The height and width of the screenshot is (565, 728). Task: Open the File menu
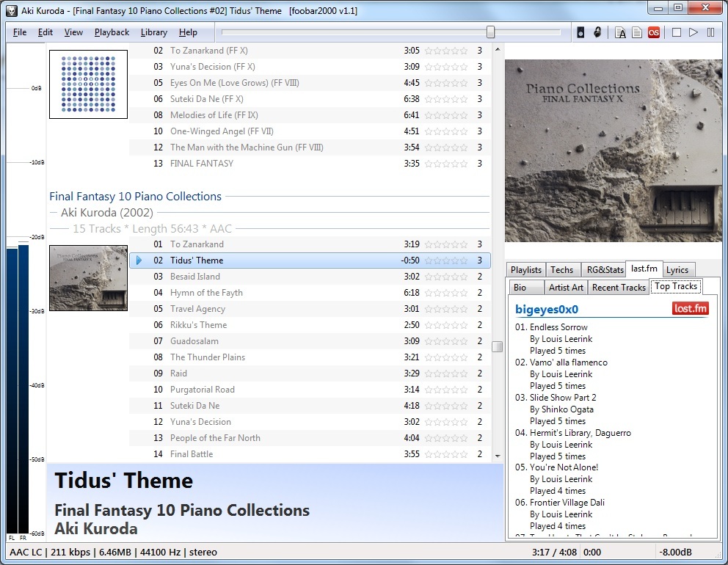click(x=20, y=32)
